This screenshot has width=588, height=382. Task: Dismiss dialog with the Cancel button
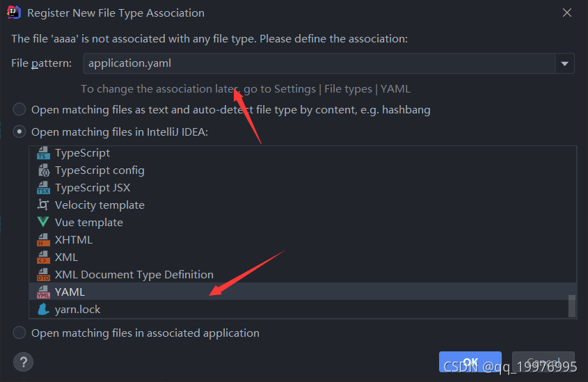pyautogui.click(x=543, y=362)
